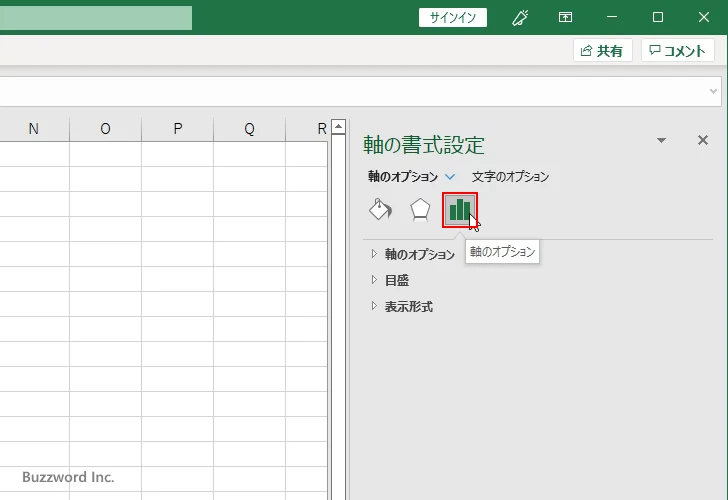Screen dimensions: 728x500
Task: Expand the formula bar chevron
Action: click(714, 91)
